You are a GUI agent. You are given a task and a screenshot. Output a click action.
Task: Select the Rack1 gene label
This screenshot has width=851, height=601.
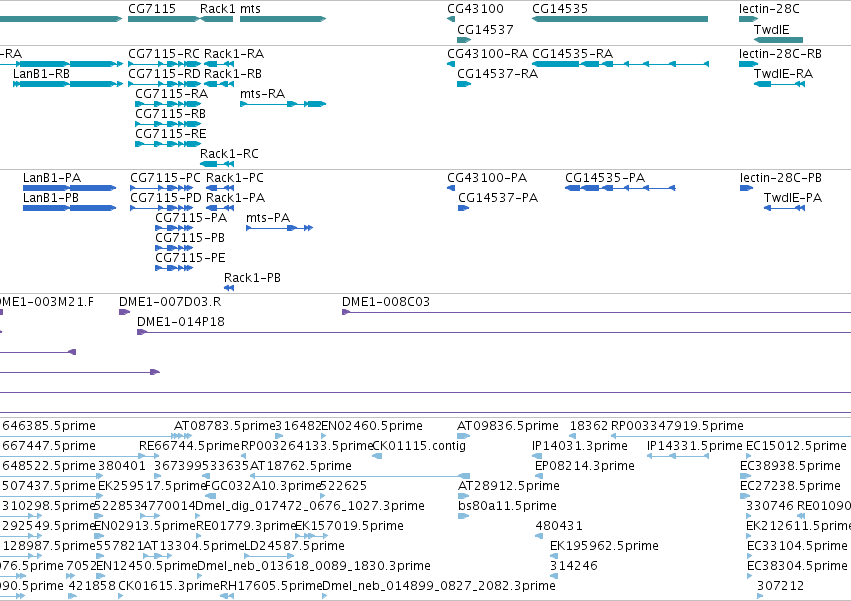click(x=218, y=9)
